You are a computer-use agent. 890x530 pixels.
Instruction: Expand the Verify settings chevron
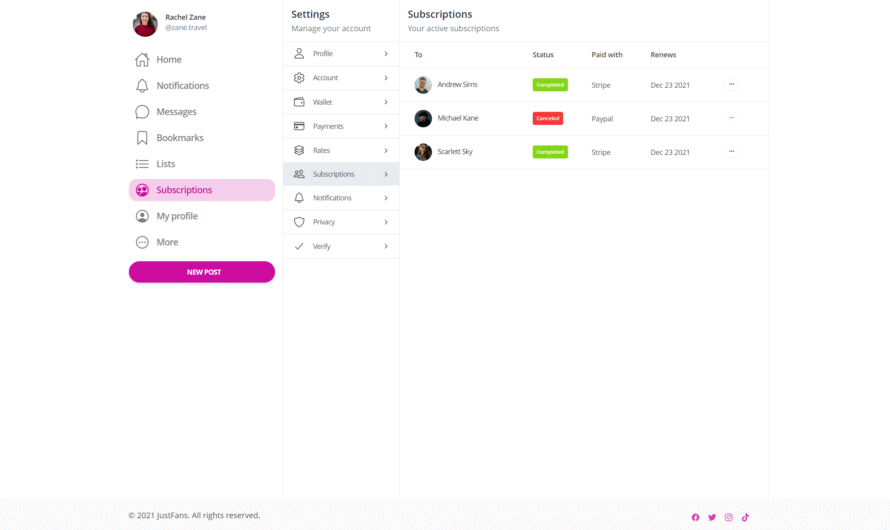pos(386,246)
